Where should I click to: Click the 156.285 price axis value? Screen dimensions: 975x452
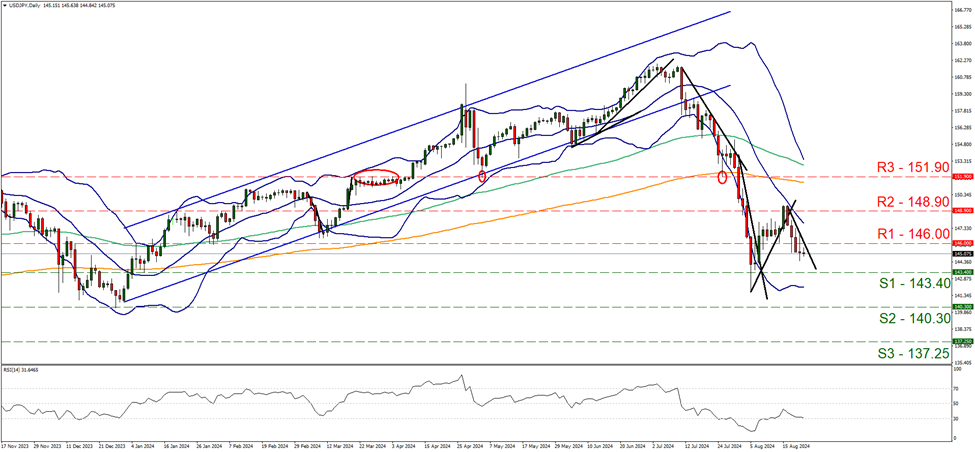pos(961,128)
